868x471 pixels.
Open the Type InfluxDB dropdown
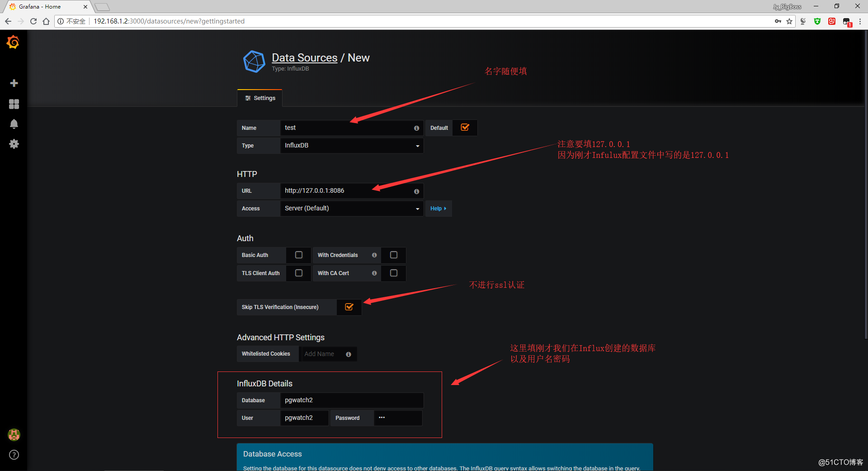pos(352,146)
